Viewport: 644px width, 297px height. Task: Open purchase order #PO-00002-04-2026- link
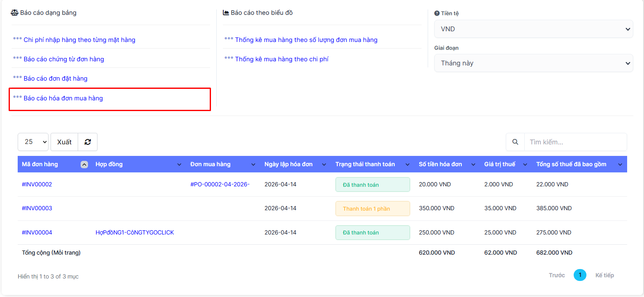pyautogui.click(x=220, y=184)
